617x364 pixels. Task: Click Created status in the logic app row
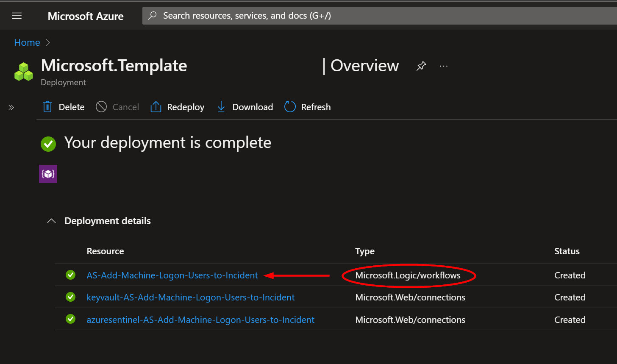point(570,275)
